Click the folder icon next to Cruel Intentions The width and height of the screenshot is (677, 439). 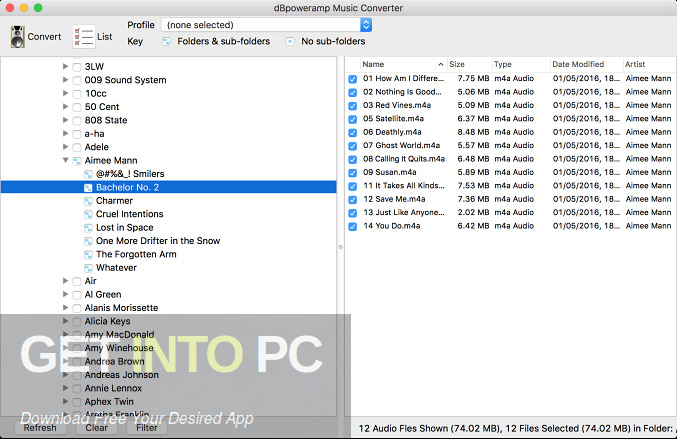[88, 214]
